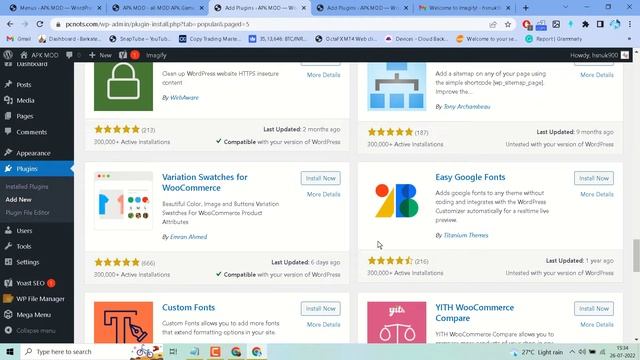The width and height of the screenshot is (640, 360).
Task: Open Report Grammarly bookmark
Action: pos(553,39)
